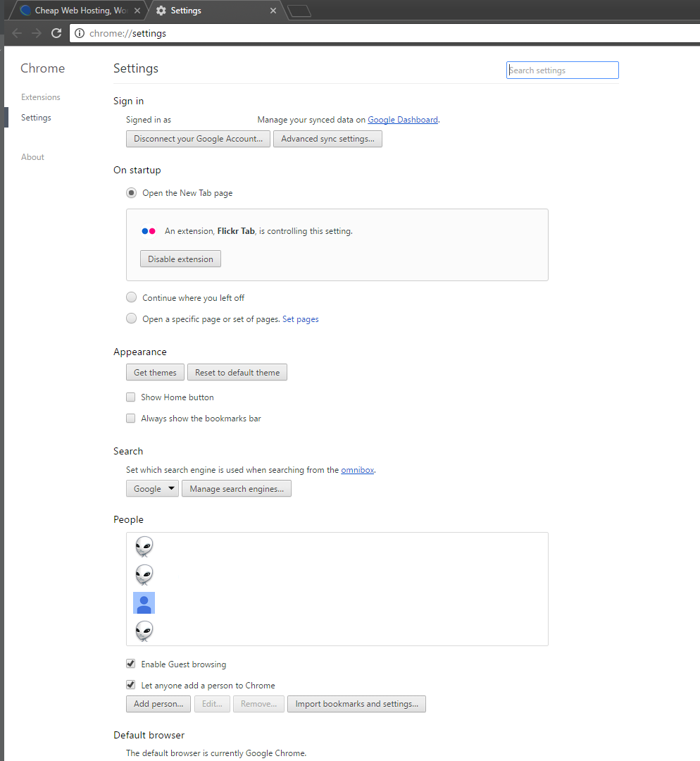
Task: Click the 'Appearance' section heading
Action: click(140, 352)
